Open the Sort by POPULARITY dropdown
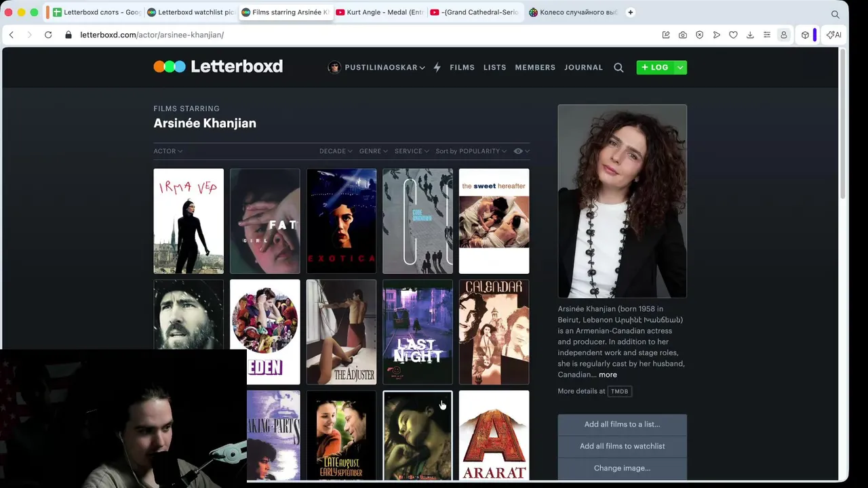The width and height of the screenshot is (868, 488). [471, 151]
